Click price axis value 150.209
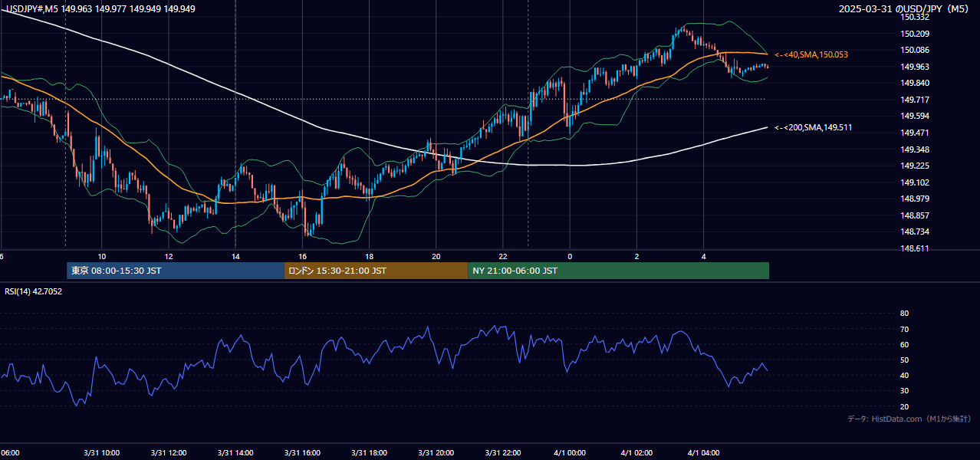This screenshot has height=460, width=980. click(915, 34)
